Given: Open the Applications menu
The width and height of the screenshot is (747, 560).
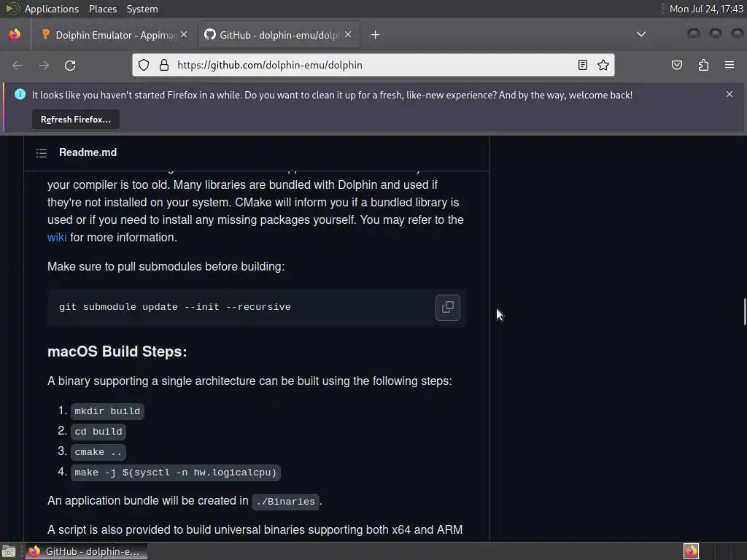Looking at the screenshot, I should 52,9.
